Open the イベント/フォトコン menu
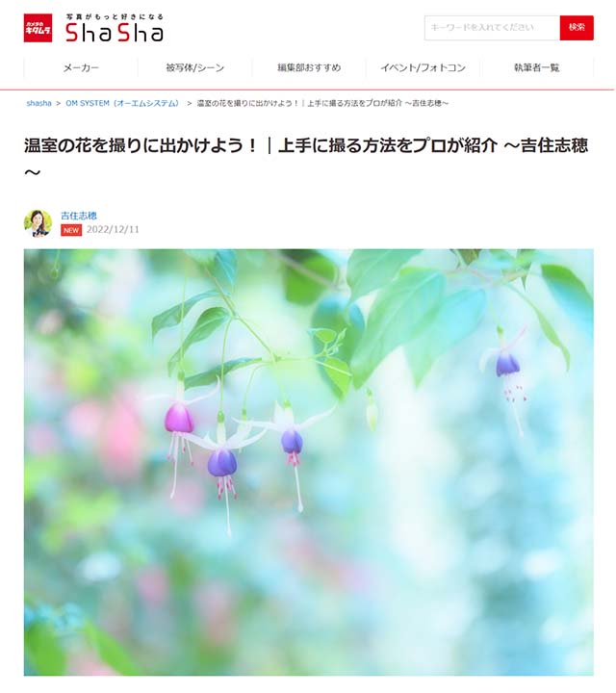This screenshot has height=693, width=616. point(423,67)
